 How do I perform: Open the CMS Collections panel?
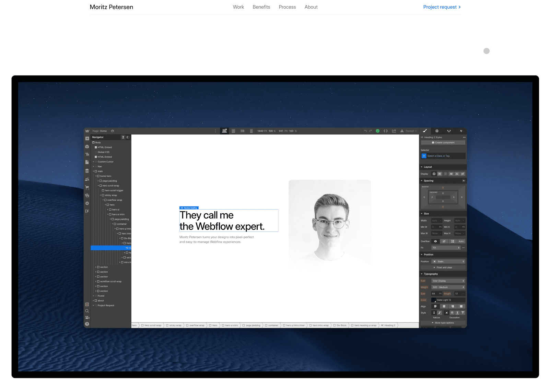pyautogui.click(x=87, y=170)
